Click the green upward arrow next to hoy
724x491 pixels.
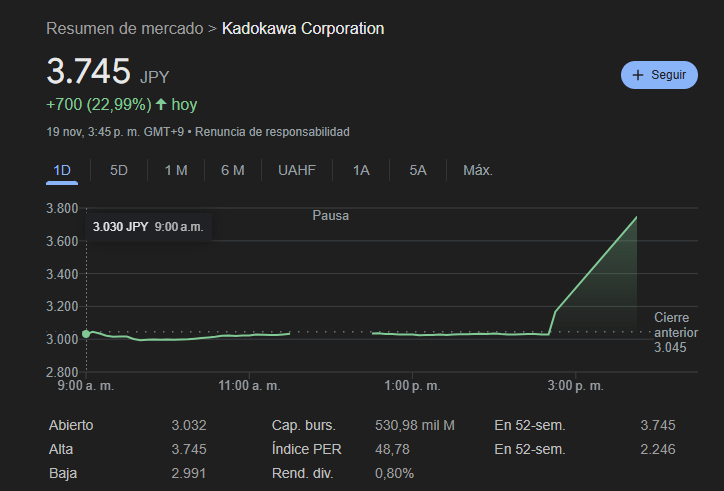(x=161, y=104)
